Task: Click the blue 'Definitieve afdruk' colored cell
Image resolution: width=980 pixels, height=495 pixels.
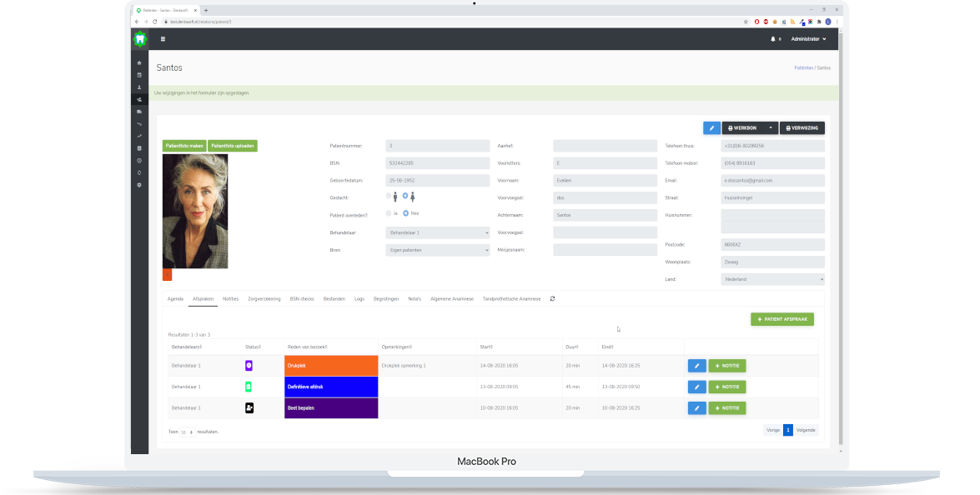Action: (331, 387)
